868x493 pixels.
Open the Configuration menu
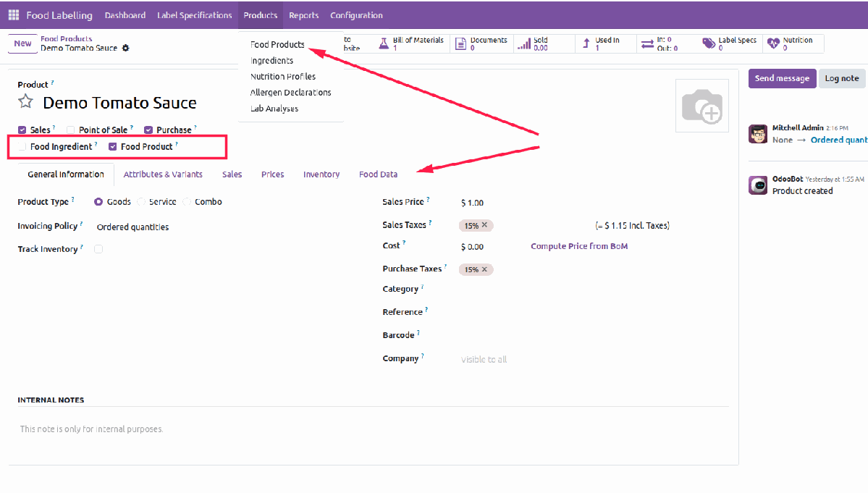point(356,15)
